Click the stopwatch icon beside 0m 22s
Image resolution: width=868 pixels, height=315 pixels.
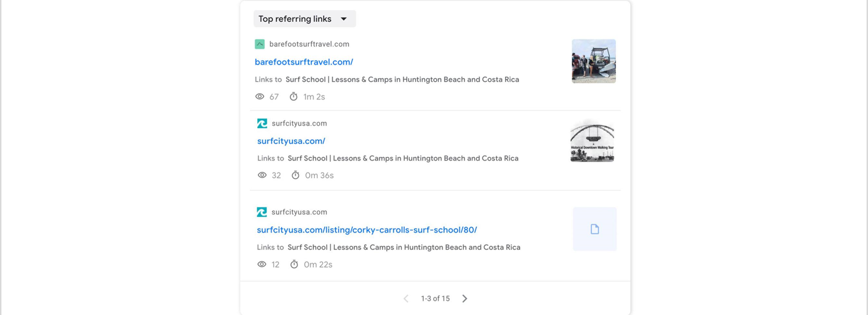pyautogui.click(x=294, y=264)
